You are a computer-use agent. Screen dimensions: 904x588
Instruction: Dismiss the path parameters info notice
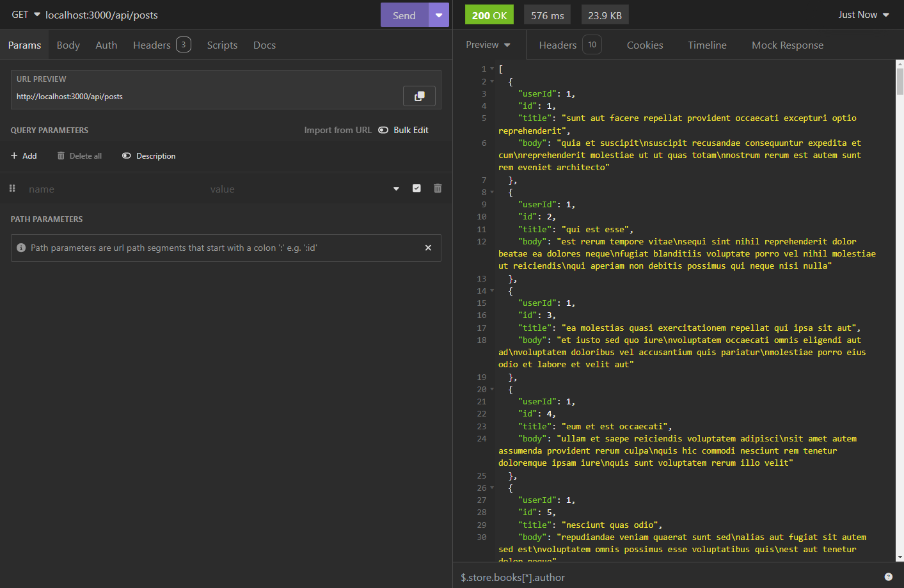coord(428,248)
